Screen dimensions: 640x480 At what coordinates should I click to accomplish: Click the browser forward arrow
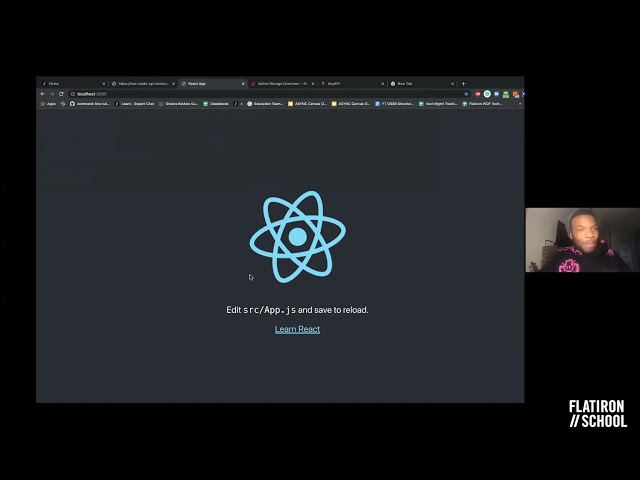52,94
